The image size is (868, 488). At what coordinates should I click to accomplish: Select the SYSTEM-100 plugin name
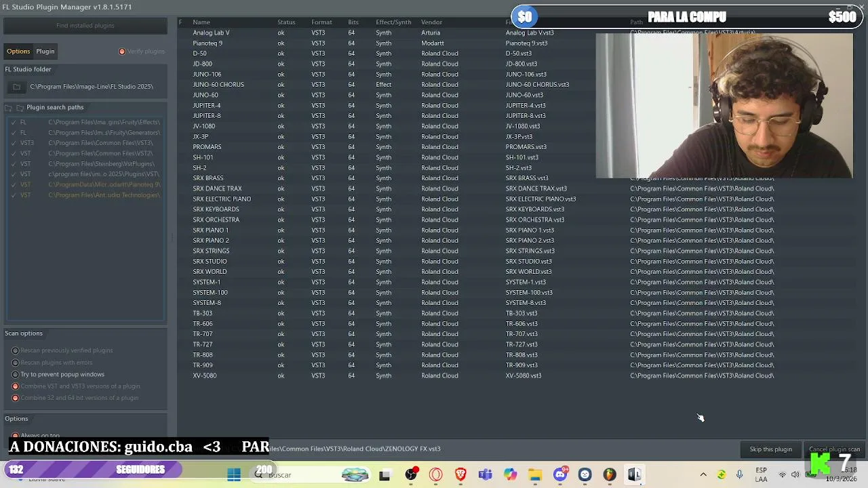[210, 293]
